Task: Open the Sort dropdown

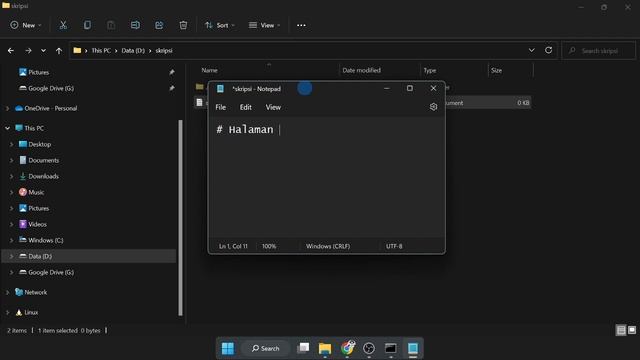Action: pos(220,25)
